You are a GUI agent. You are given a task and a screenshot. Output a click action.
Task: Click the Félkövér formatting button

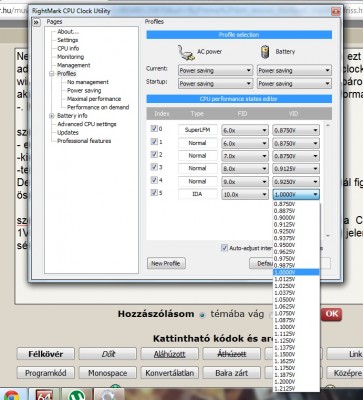46,354
